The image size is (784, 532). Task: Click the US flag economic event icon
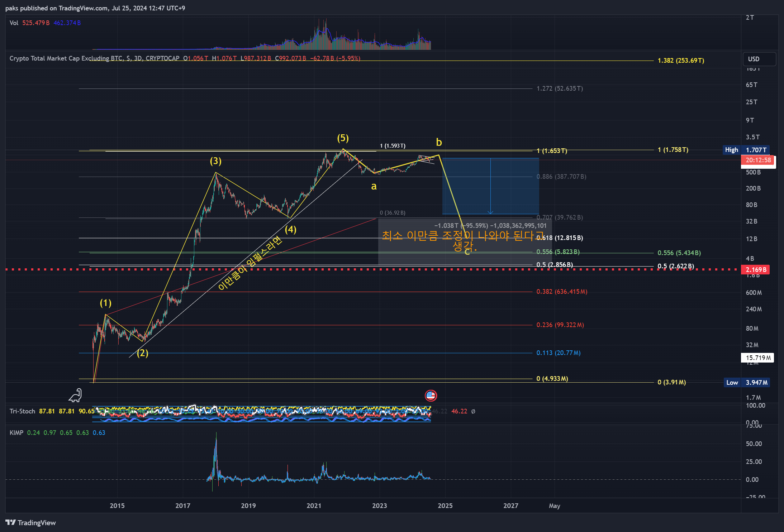431,396
